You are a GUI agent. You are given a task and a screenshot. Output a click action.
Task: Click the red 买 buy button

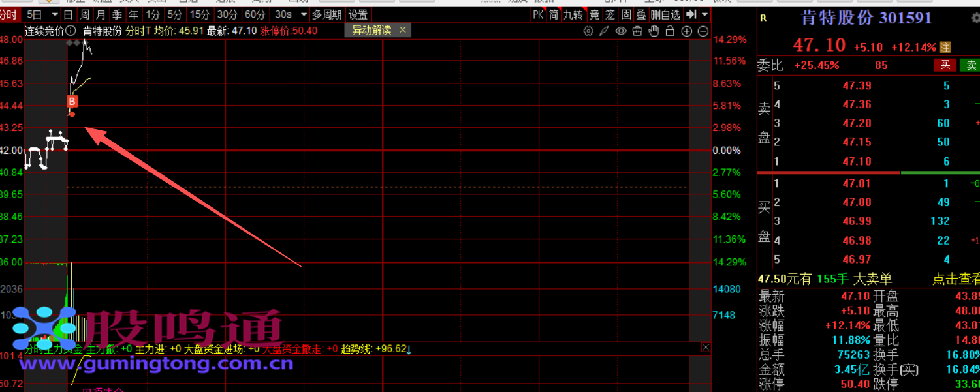click(x=945, y=65)
